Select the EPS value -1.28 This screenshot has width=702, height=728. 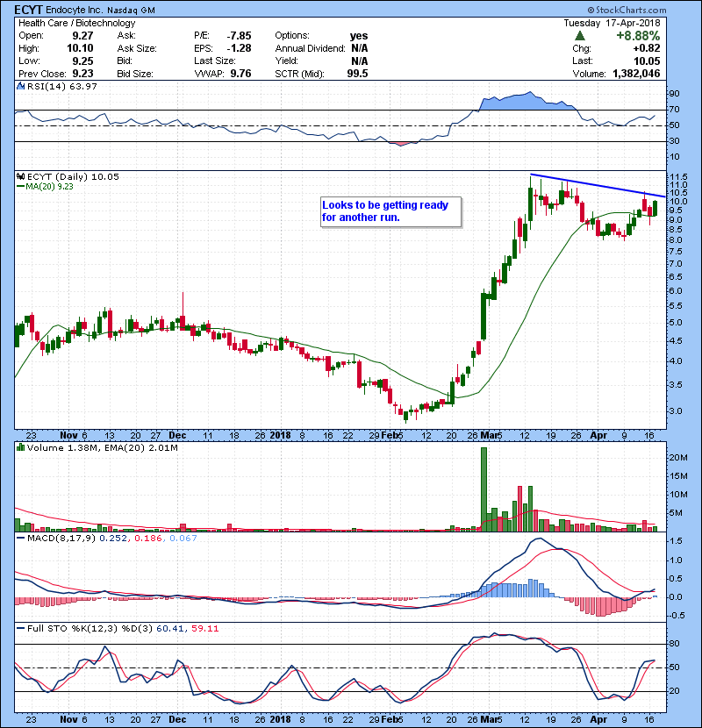tap(240, 48)
